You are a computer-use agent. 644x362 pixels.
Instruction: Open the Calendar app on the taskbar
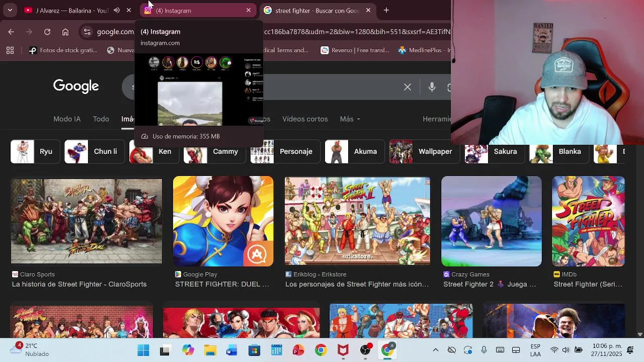coord(276,350)
